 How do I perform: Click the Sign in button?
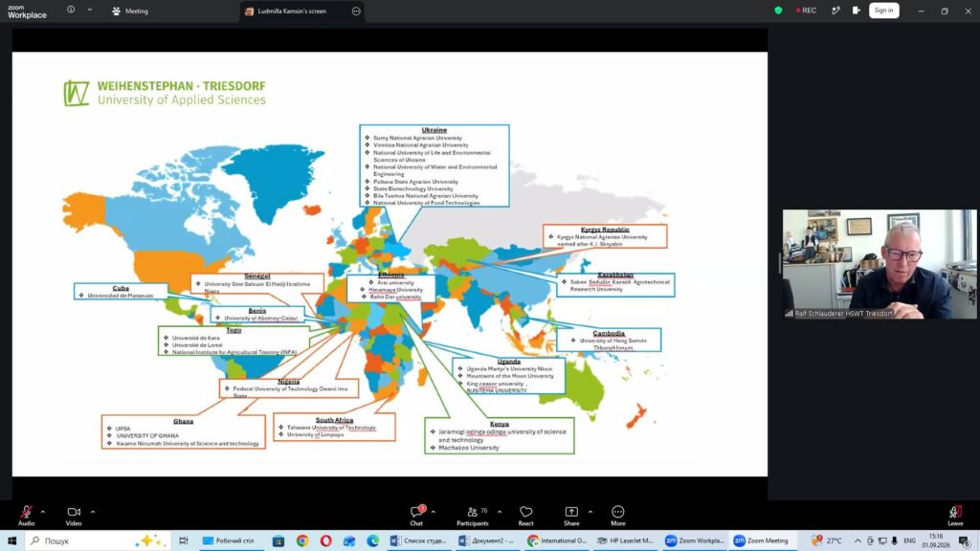pos(883,11)
